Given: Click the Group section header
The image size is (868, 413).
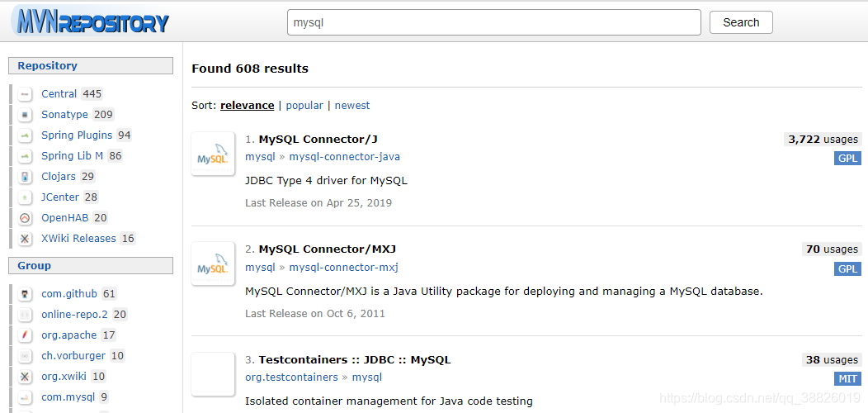Looking at the screenshot, I should click(91, 266).
